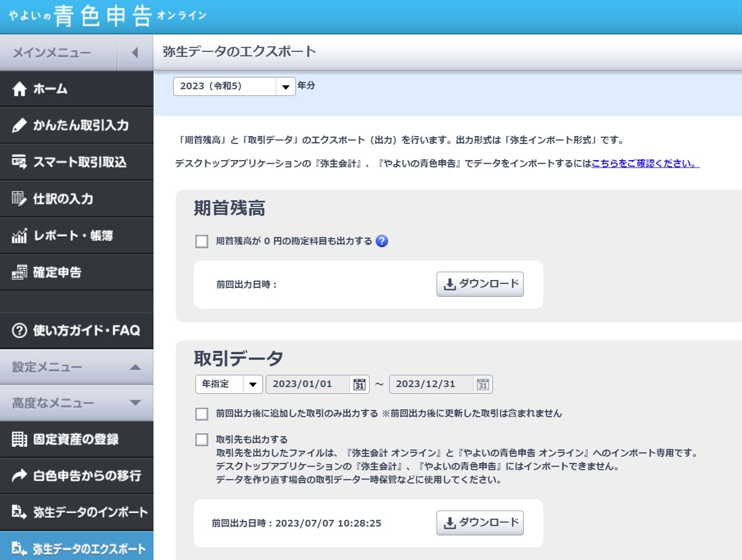Go to ホーム in the main menu
Viewport: 742px width, 560px height.
(77, 89)
